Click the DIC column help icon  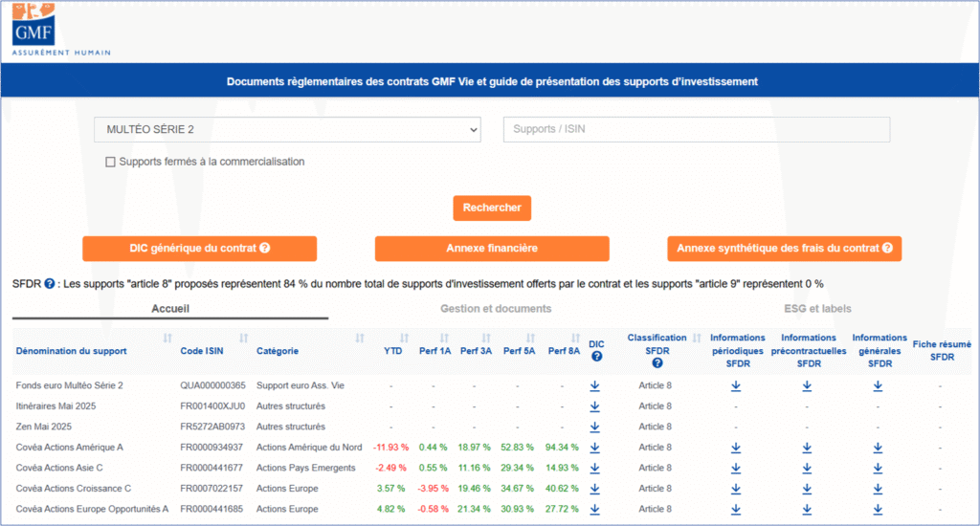pos(597,357)
